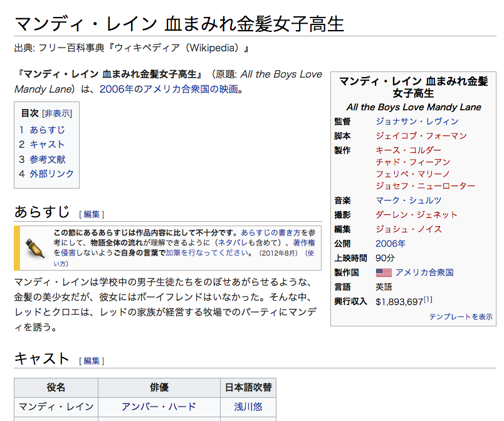The height and width of the screenshot is (421, 504).
Task: Open editor ジョシュ・ノイス red link
Action: (409, 229)
